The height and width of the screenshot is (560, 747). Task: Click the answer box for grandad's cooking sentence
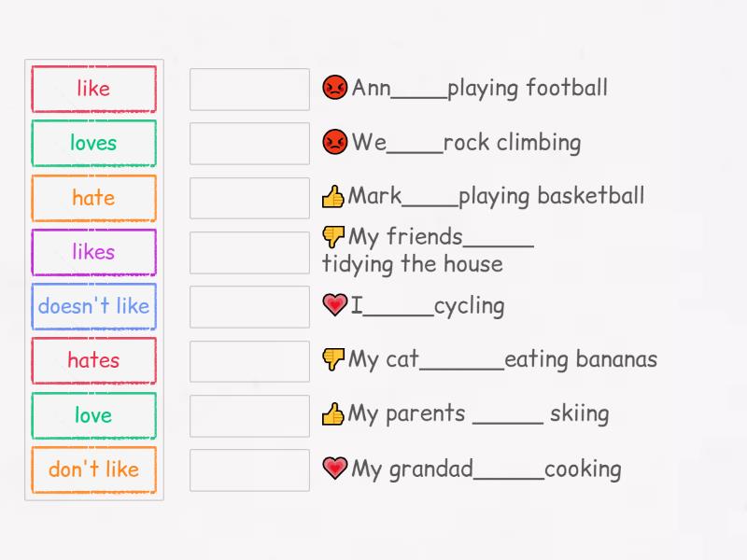click(x=249, y=469)
